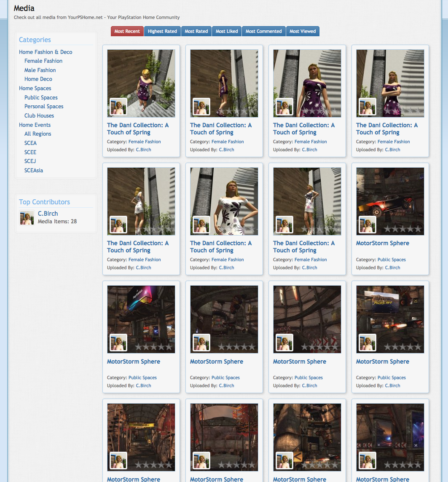The width and height of the screenshot is (448, 482).
Task: Open the tunnel corridor MotorStorm thumbnail
Action: coord(141,437)
